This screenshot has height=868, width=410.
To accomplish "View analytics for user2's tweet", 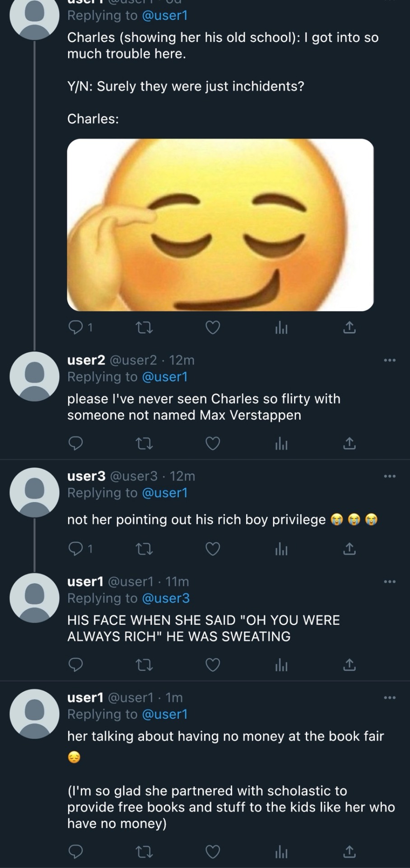I will 281,444.
